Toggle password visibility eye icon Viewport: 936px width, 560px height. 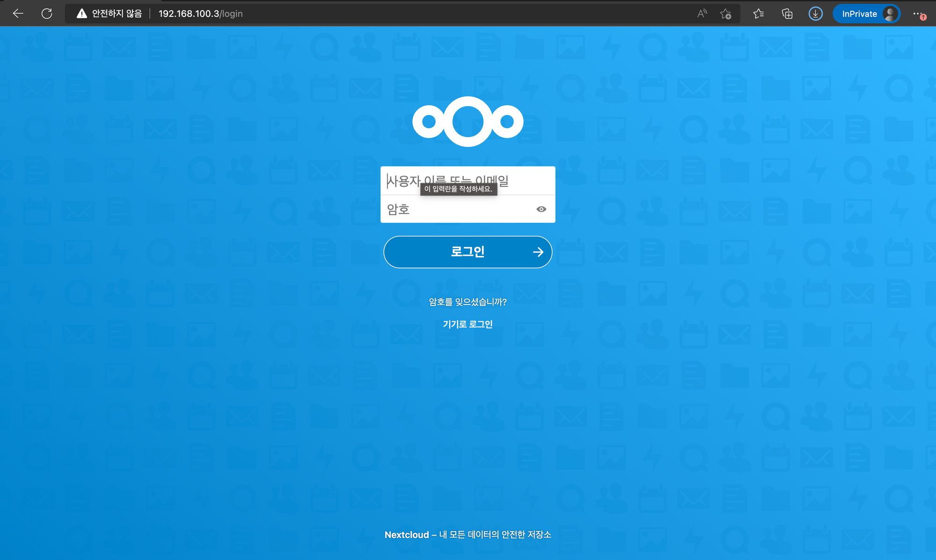coord(541,209)
